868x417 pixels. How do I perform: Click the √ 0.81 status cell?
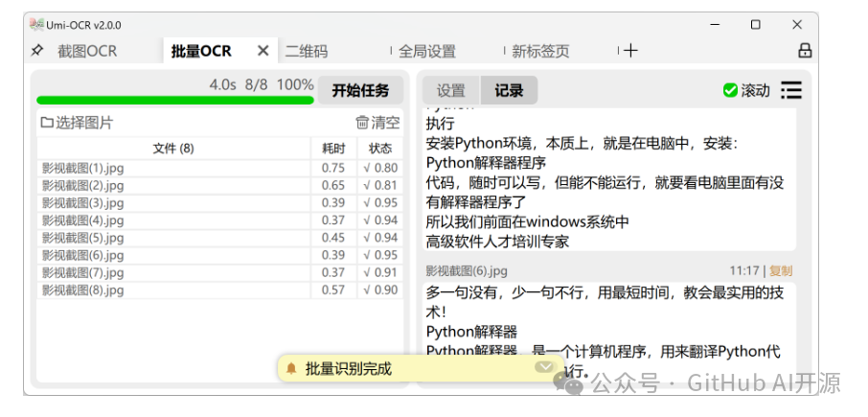tap(380, 185)
